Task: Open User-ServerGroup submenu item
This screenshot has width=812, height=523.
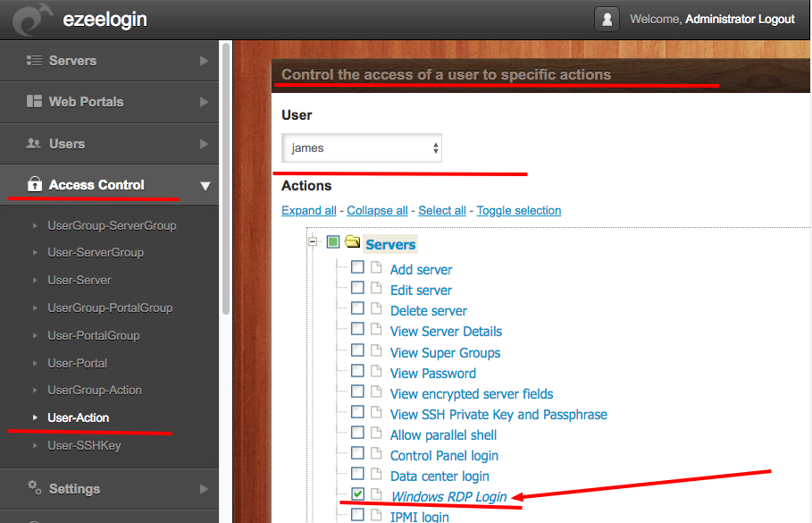Action: point(96,252)
